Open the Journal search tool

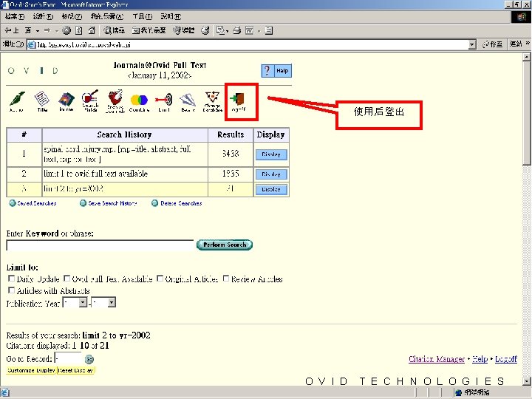tap(66, 101)
